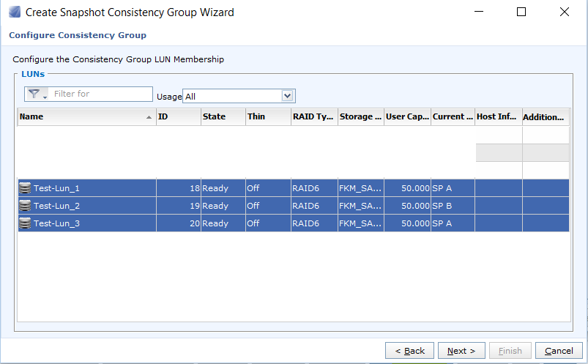Open the Usage dropdown arrow

(x=287, y=96)
